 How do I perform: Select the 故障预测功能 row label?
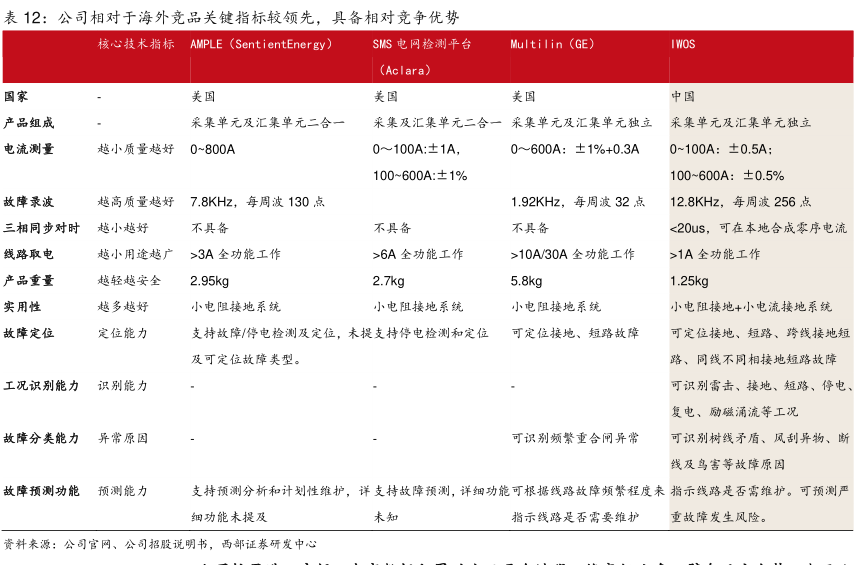[41, 491]
